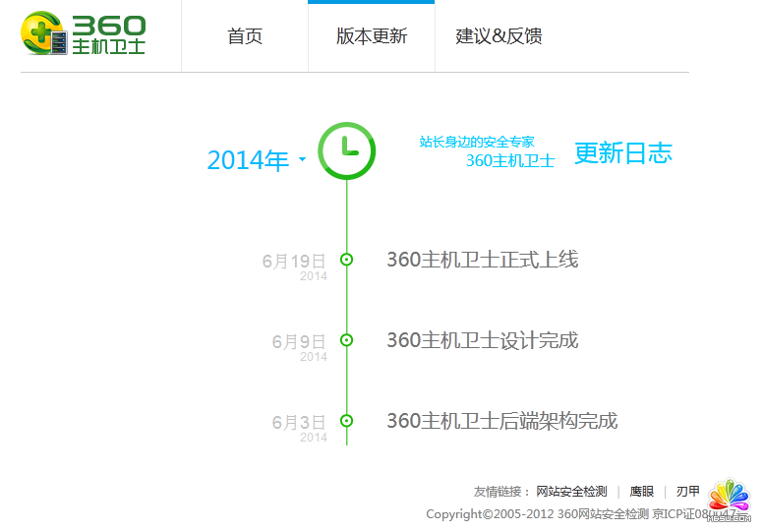Click the small arrow beside 2014年
This screenshot has width=763, height=532.
pyautogui.click(x=302, y=160)
